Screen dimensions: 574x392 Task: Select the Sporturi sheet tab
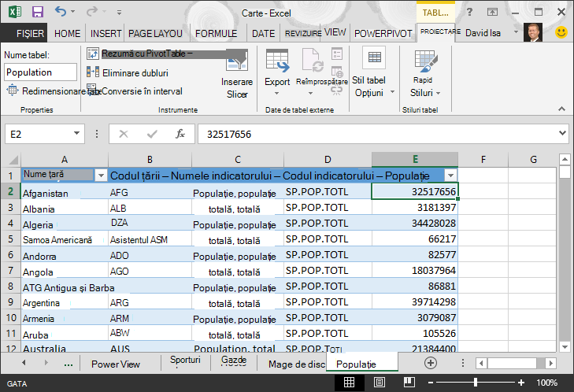[x=185, y=361]
